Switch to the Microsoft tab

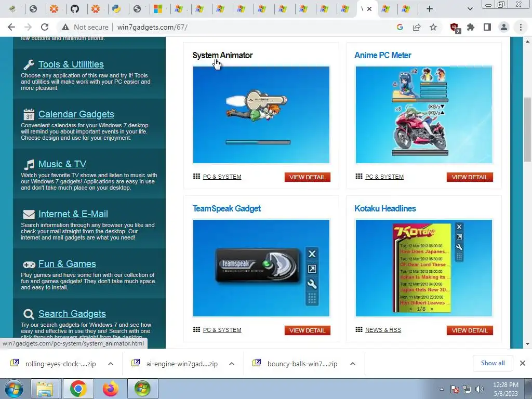coord(158,9)
